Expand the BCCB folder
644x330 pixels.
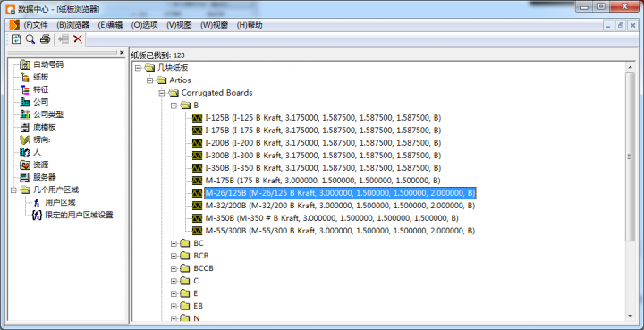pos(174,268)
